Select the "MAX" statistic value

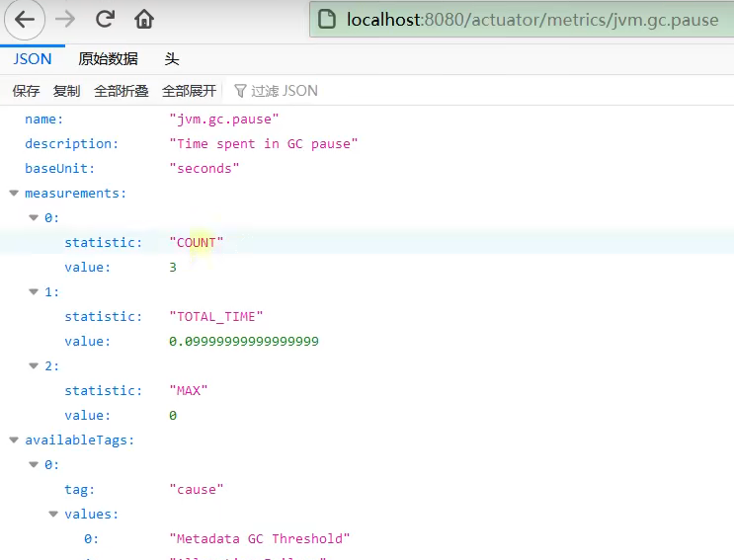coord(188,391)
